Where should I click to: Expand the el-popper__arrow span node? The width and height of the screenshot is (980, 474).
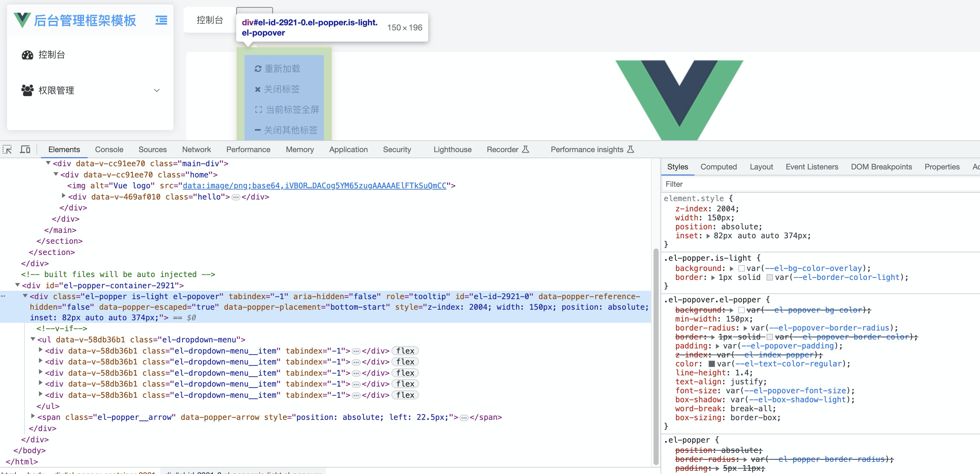[33, 416]
